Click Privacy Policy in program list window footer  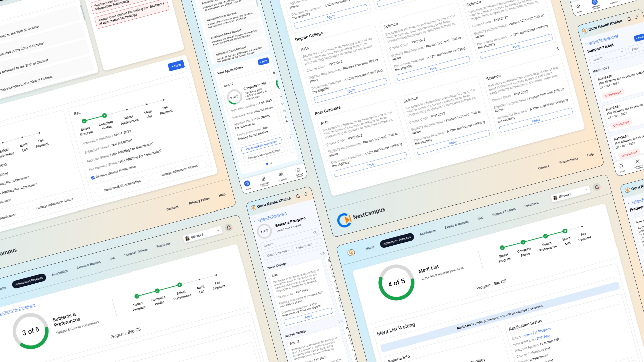tap(569, 160)
